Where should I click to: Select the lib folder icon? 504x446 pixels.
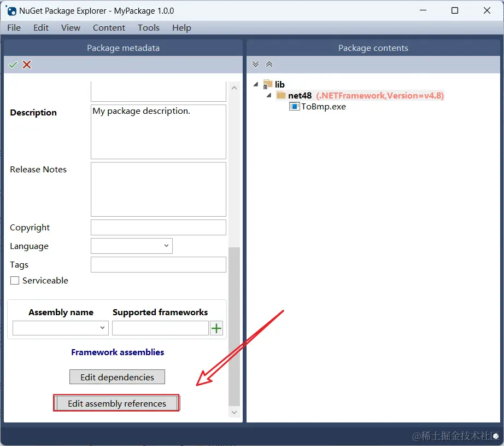click(x=267, y=84)
